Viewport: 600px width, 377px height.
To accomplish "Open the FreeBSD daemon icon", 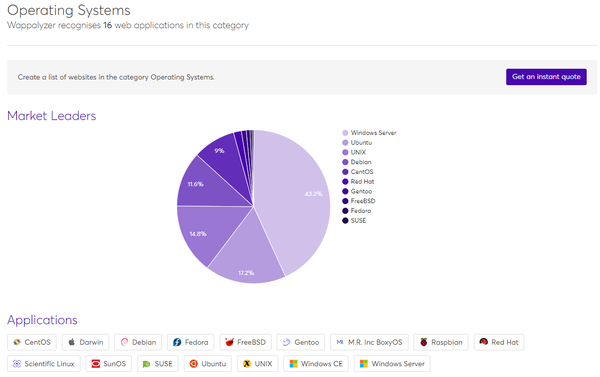I will (x=229, y=342).
